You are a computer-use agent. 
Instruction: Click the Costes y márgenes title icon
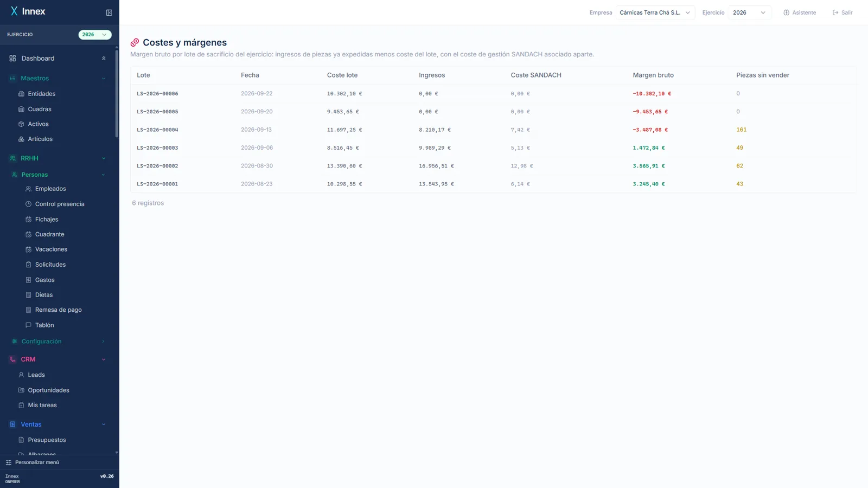point(135,42)
